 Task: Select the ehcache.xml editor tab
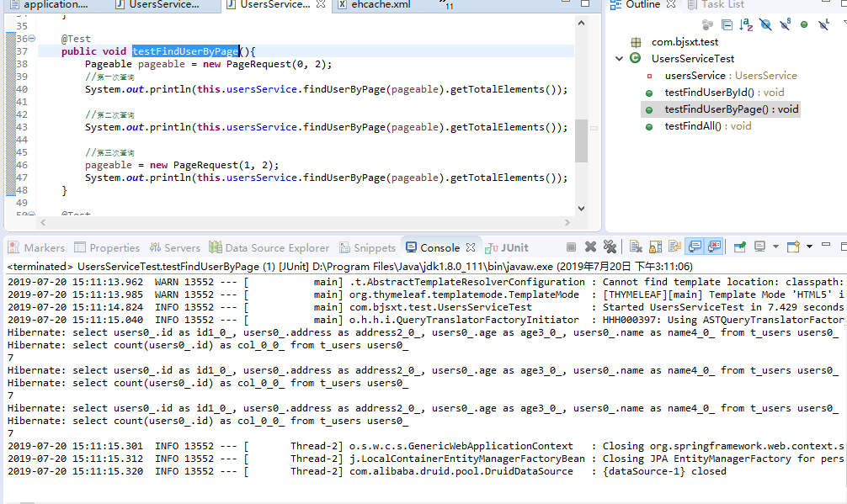click(x=374, y=4)
